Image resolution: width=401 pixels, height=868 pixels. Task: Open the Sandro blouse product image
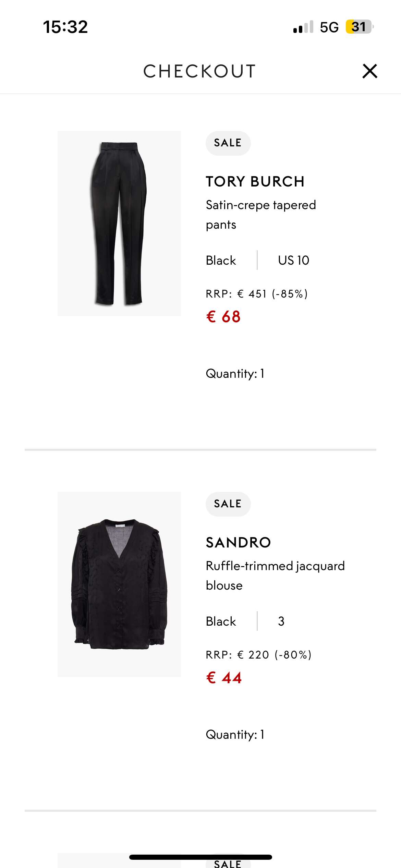[119, 584]
